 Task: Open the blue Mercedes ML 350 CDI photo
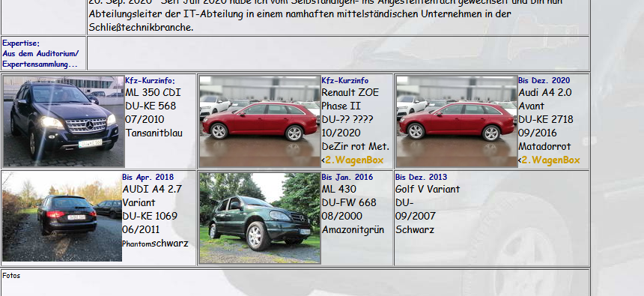pos(64,121)
